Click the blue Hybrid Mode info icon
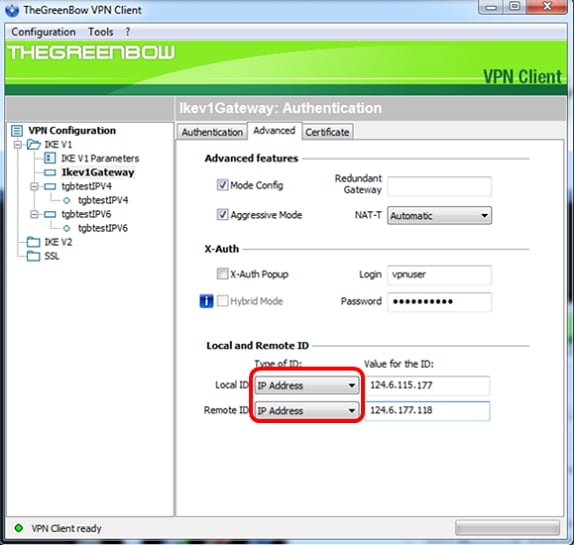Screen dimensions: 575x545 tap(206, 301)
